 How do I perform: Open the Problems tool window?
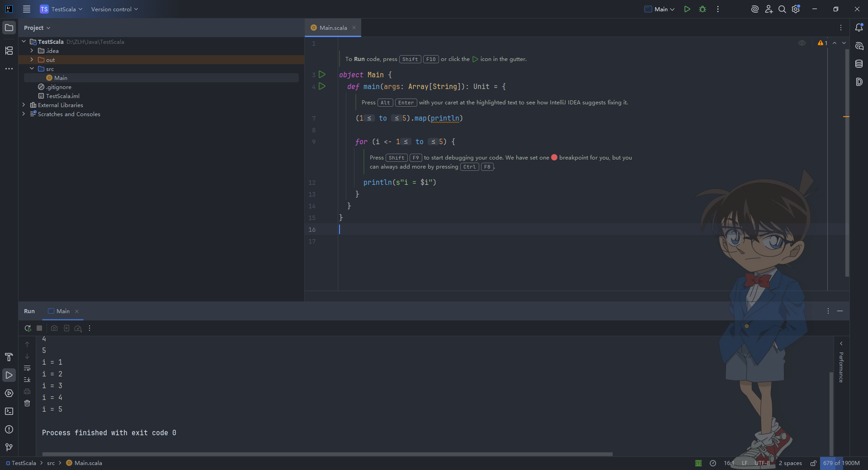pyautogui.click(x=9, y=429)
